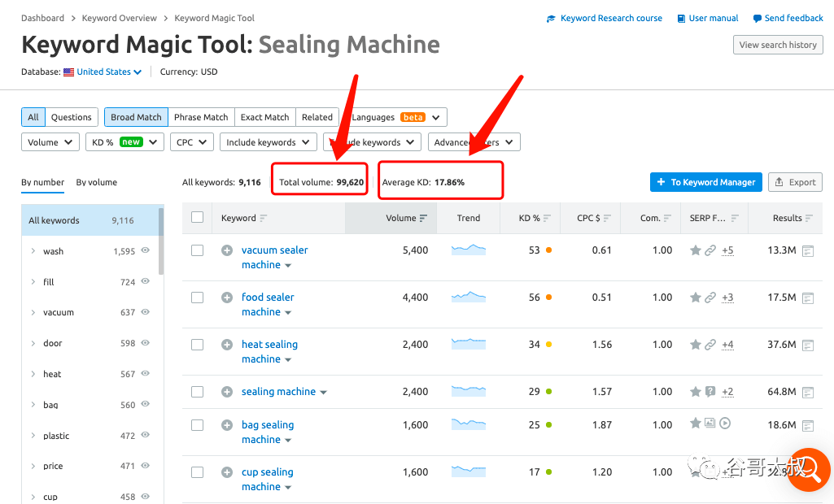Click the Volume column sort icon
The height and width of the screenshot is (504, 834).
[423, 218]
